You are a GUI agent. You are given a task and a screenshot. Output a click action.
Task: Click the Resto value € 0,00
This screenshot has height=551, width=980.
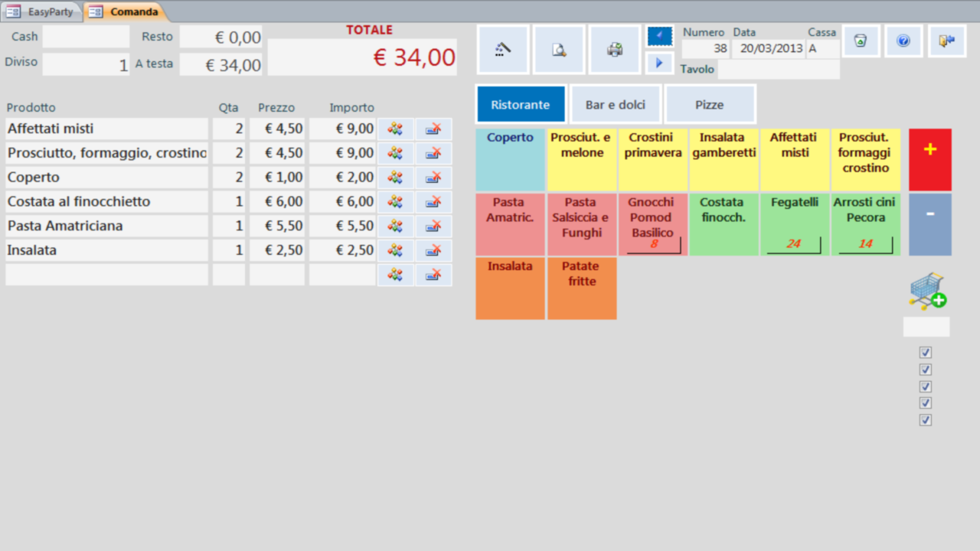(x=220, y=37)
